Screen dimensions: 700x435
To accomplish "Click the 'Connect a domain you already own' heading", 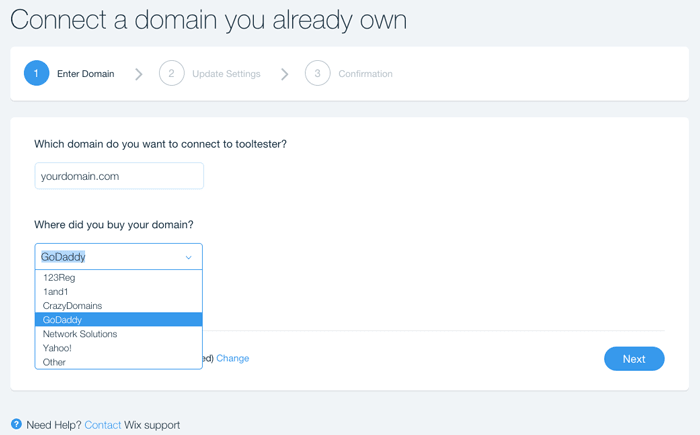I will pyautogui.click(x=208, y=20).
